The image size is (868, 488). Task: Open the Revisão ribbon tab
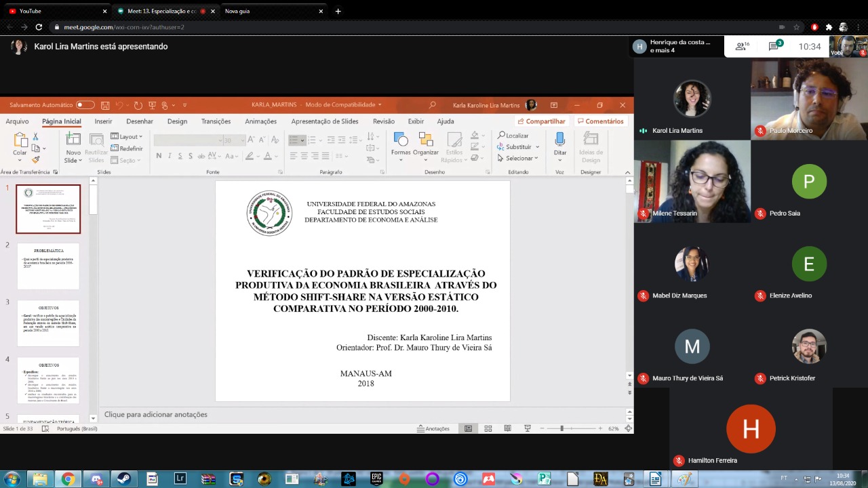pos(384,121)
